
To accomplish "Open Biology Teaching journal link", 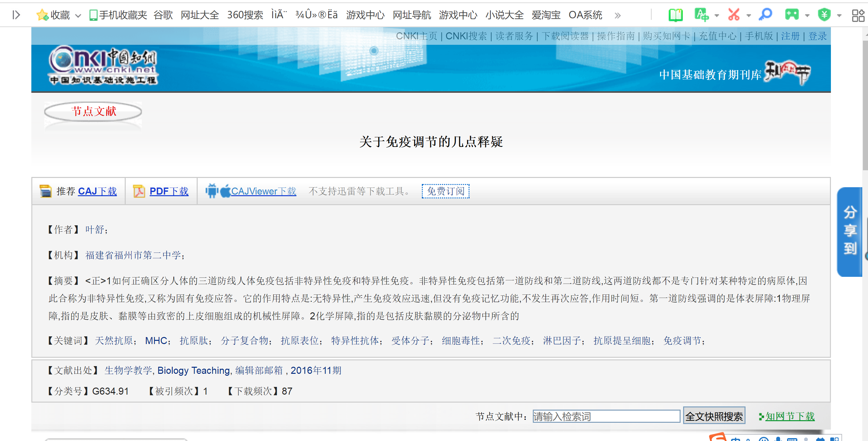I will (193, 370).
